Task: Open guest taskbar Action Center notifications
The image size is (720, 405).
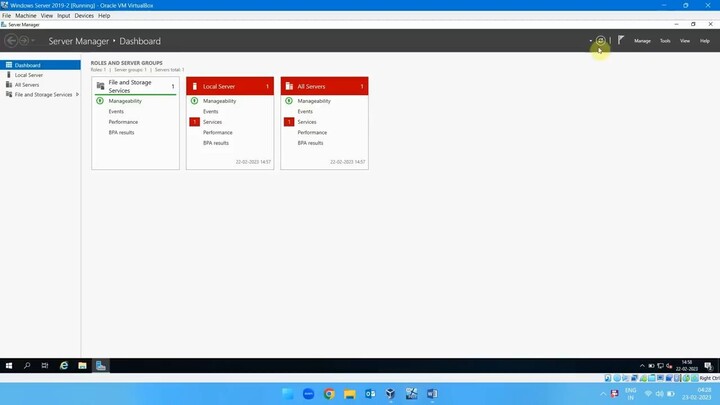Action: [708, 366]
